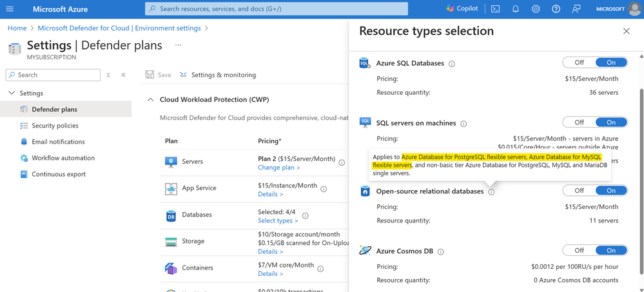
Task: Click Select types link for Databases
Action: [x=278, y=220]
